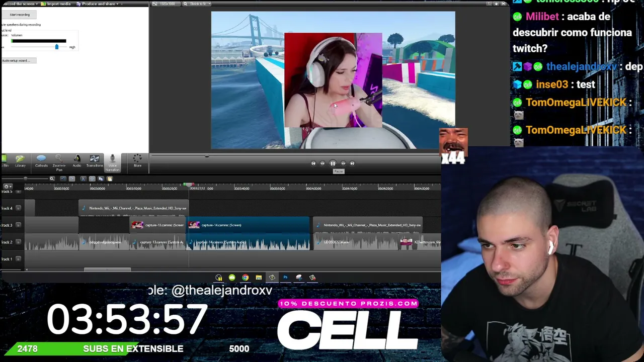Open the timeline settings gear dropdown
Image resolution: width=644 pixels, height=362 pixels.
pos(8,187)
